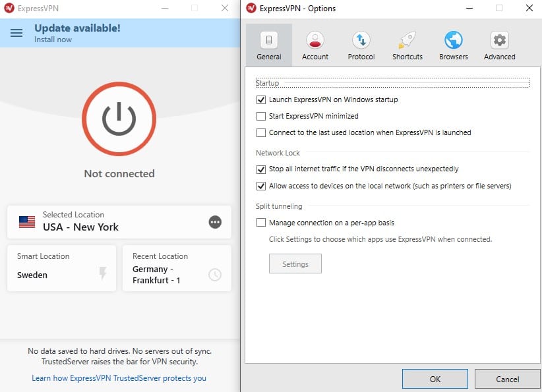Click OK in the Options dialog

(435, 379)
